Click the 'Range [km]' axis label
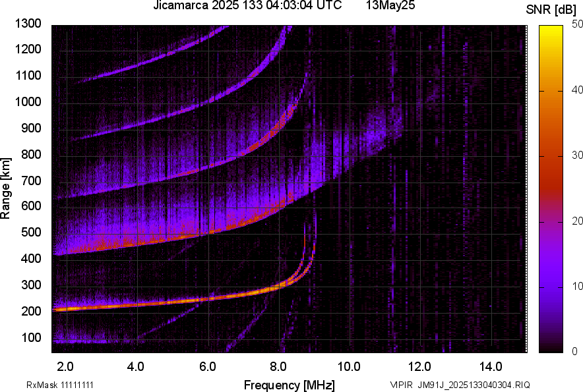 [5, 188]
